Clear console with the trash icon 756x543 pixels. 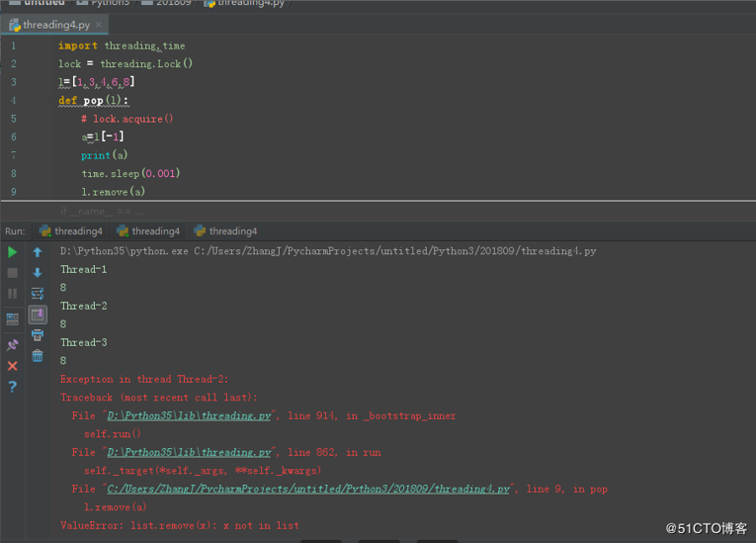pyautogui.click(x=38, y=356)
